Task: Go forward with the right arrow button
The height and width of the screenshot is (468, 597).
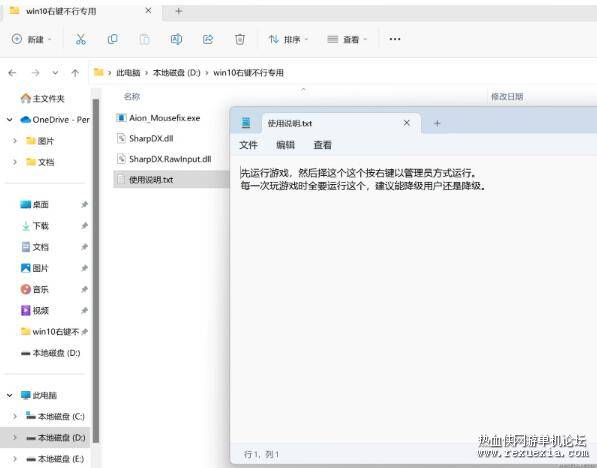Action: 35,73
